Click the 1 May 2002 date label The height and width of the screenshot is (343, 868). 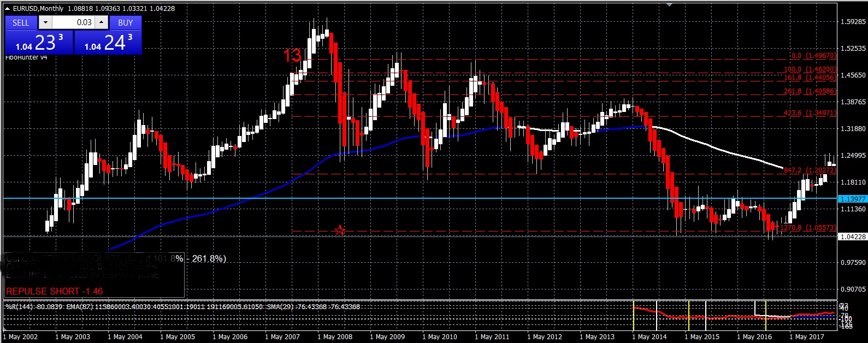pos(20,337)
